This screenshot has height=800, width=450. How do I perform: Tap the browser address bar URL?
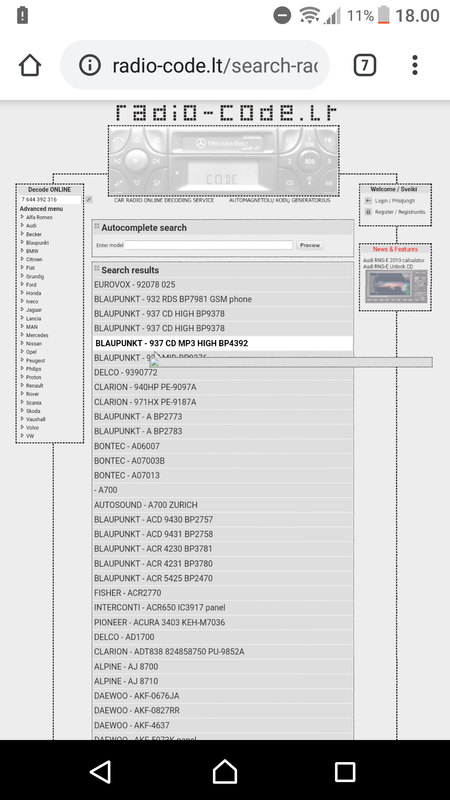(215, 65)
